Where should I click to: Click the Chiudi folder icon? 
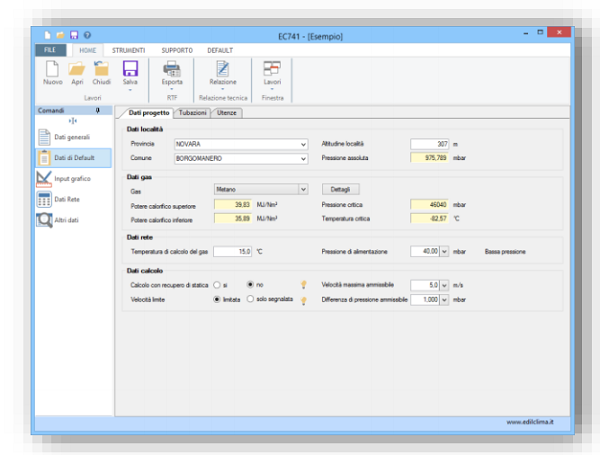102,69
